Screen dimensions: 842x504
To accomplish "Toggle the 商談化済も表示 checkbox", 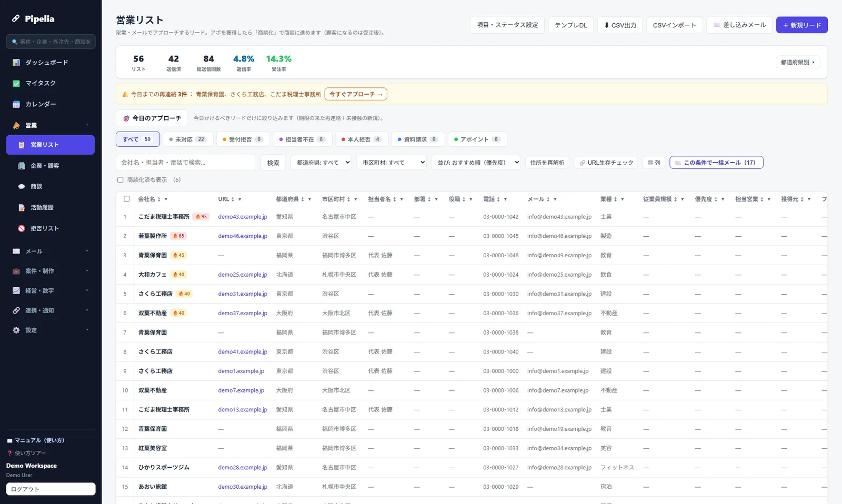I will click(x=121, y=180).
